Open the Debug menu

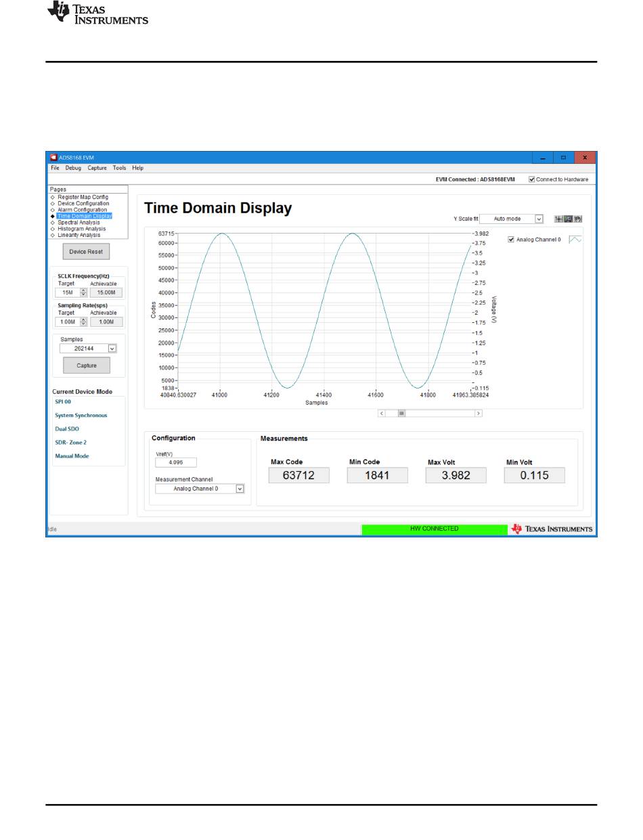[73, 168]
